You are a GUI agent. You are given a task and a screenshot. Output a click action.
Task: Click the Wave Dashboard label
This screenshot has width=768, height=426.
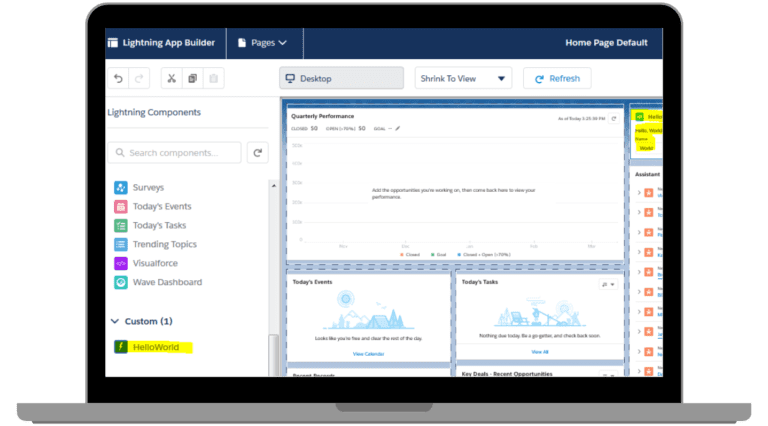tap(167, 283)
